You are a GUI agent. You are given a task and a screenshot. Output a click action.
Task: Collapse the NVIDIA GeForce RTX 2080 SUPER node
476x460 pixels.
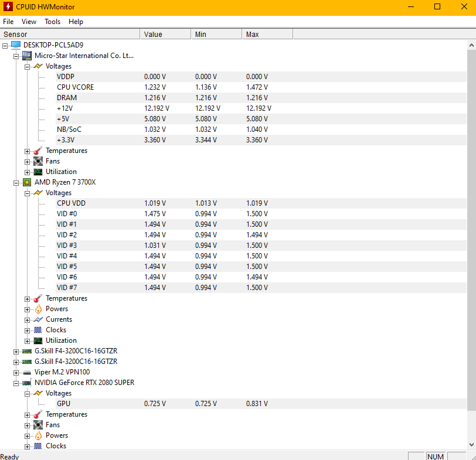(x=16, y=383)
